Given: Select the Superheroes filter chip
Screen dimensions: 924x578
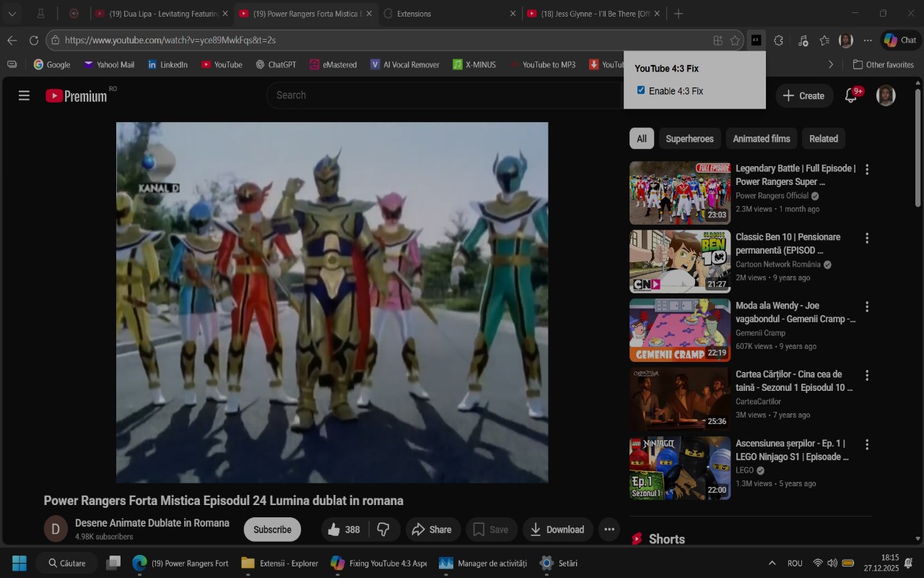Looking at the screenshot, I should click(x=689, y=139).
